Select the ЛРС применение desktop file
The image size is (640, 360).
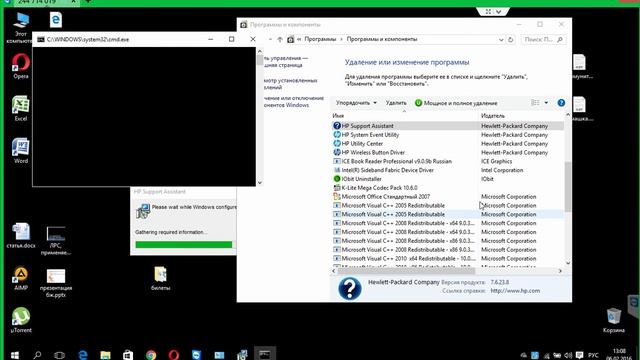click(56, 240)
